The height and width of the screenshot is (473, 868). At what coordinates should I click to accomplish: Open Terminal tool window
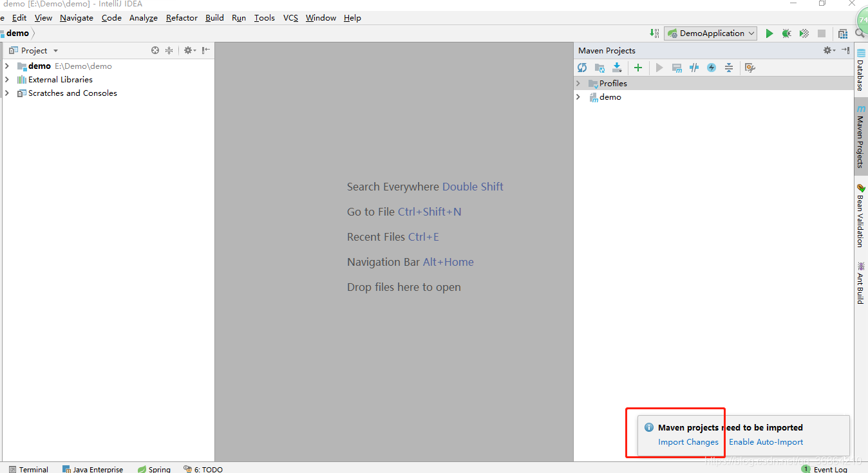point(28,469)
